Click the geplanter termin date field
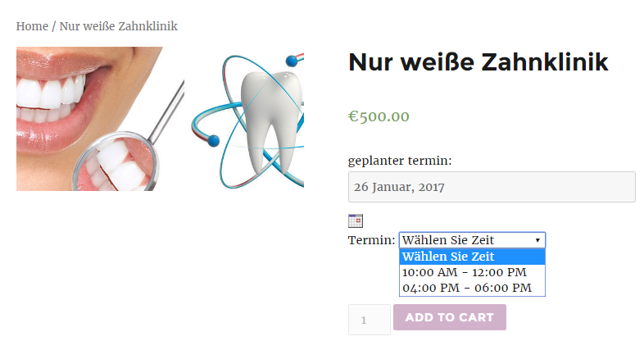644x341 pixels. point(492,187)
